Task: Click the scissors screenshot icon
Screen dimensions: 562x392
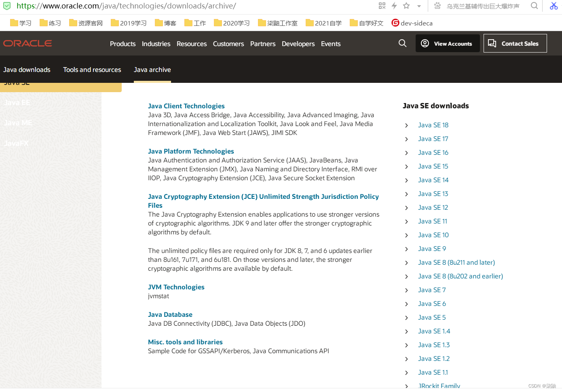Action: coord(554,6)
